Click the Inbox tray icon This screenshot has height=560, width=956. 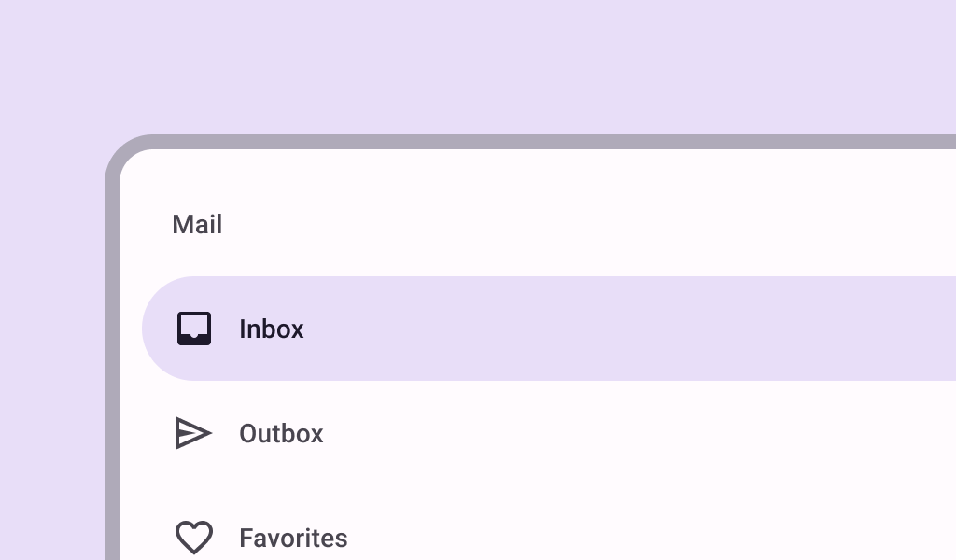[194, 329]
